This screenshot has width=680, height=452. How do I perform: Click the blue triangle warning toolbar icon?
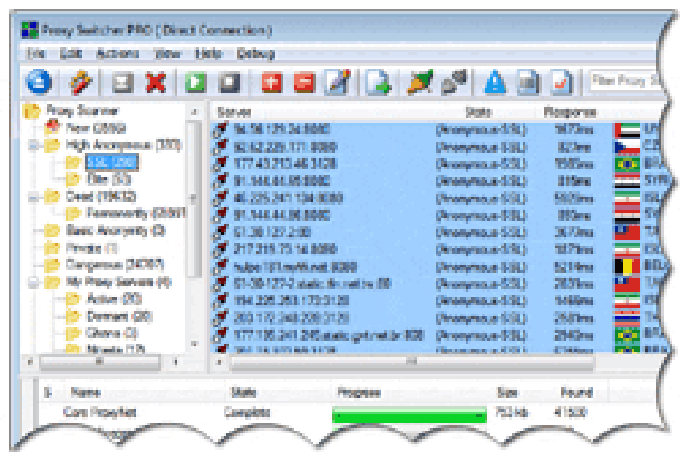[494, 82]
